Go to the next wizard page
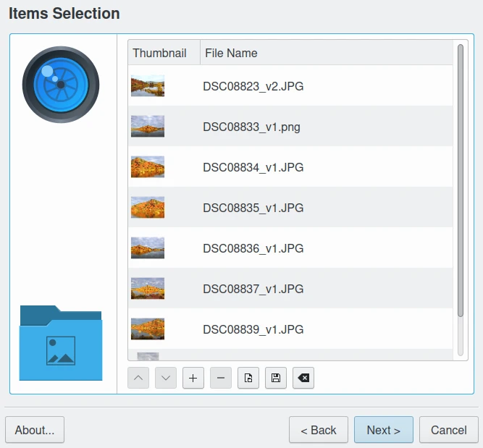 pos(383,430)
